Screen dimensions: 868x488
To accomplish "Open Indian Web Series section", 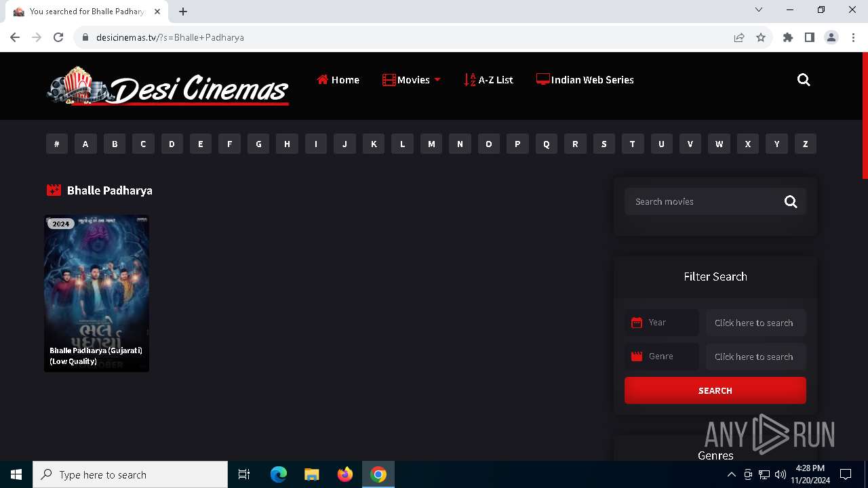I will pos(585,80).
